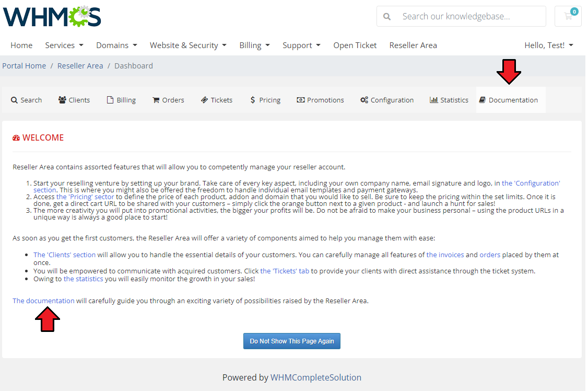
Task: Open the Promotions tab label
Action: [x=325, y=100]
